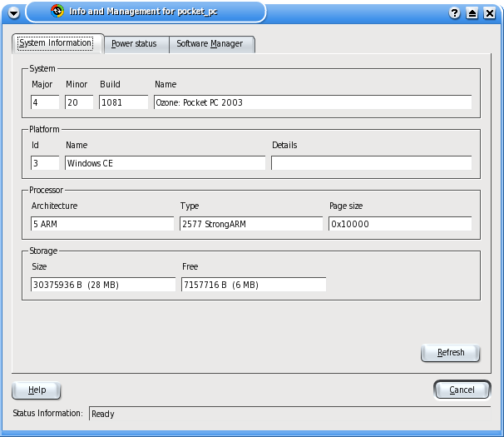
Task: Click the empty platform Details field
Action: pos(371,163)
